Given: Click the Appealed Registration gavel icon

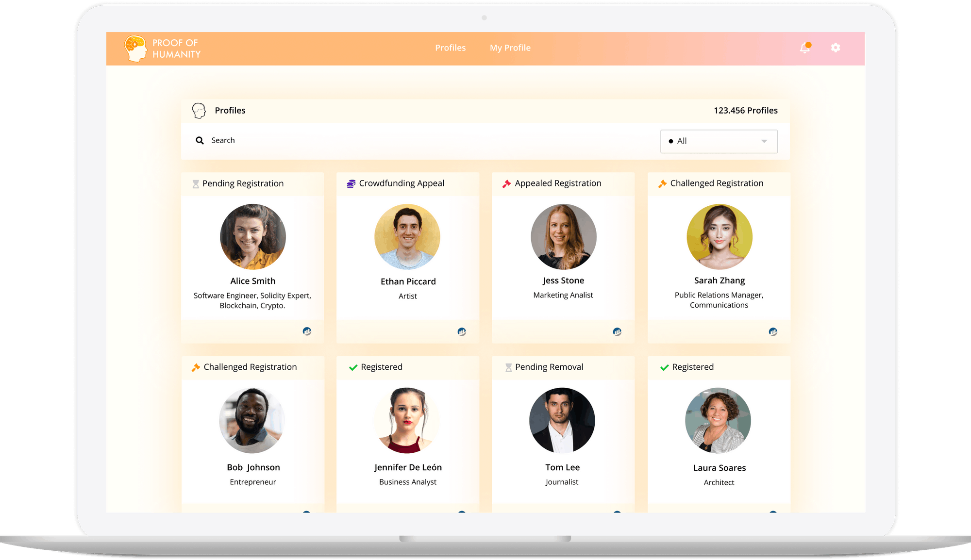Looking at the screenshot, I should (x=506, y=183).
